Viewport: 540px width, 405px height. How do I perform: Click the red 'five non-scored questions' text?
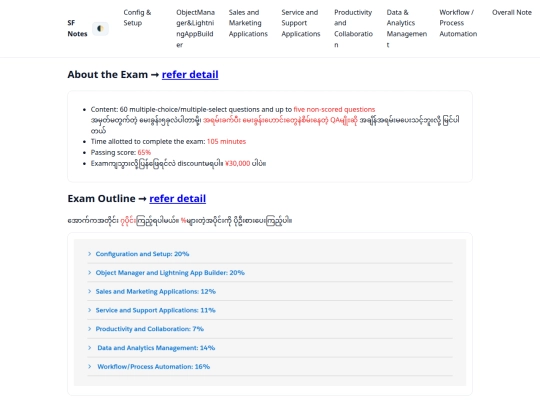pyautogui.click(x=334, y=109)
